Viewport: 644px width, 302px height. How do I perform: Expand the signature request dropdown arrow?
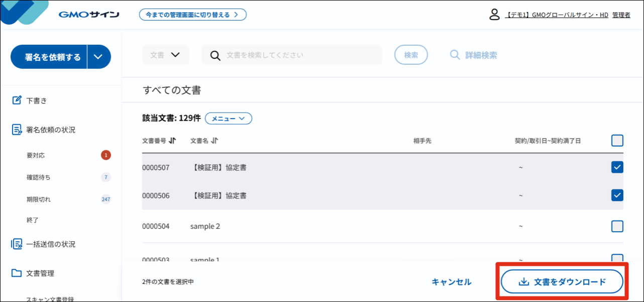(98, 57)
